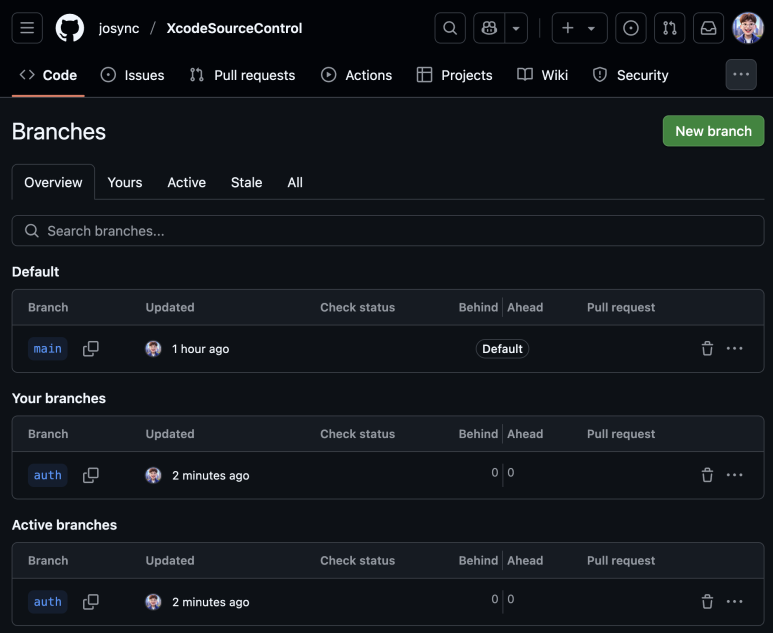Screen dimensions: 773x633
Task: Expand the Copilot dropdown arrow
Action: (x=516, y=28)
